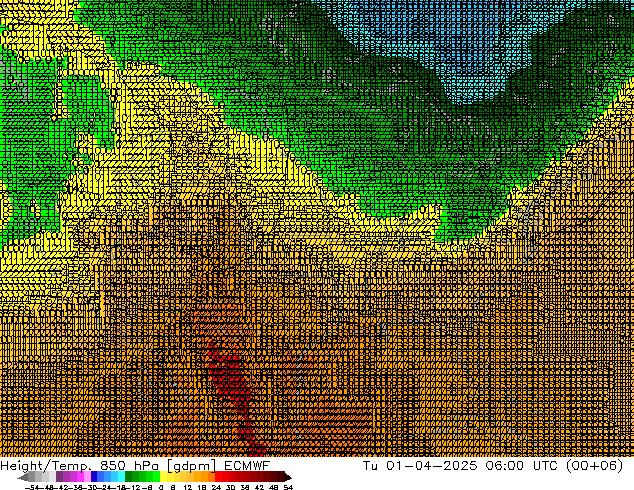This screenshot has width=634, height=490.
Task: Click the 'Tu 01-04-2025' date text
Action: point(420,465)
